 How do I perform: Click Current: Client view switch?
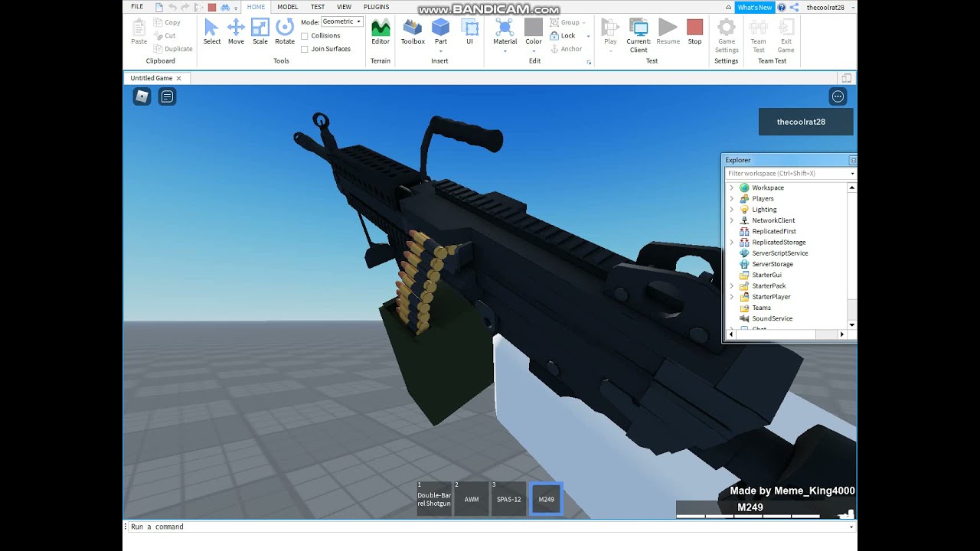(639, 35)
